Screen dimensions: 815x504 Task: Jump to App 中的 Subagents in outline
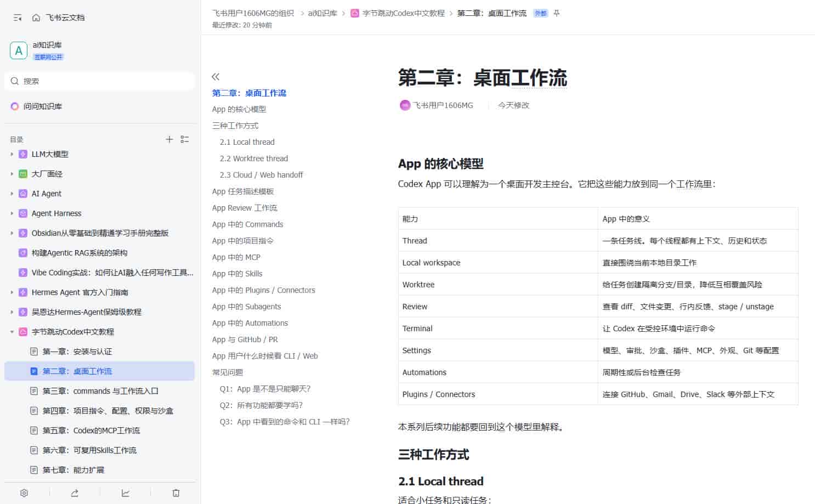(x=247, y=307)
